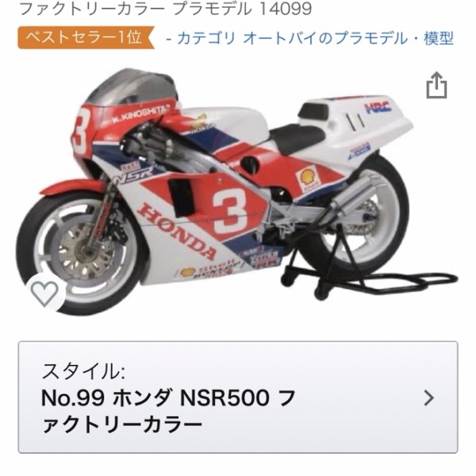Viewport: 476px width, 476px height.
Task: Toggle the heart wishlist icon
Action: pyautogui.click(x=45, y=293)
